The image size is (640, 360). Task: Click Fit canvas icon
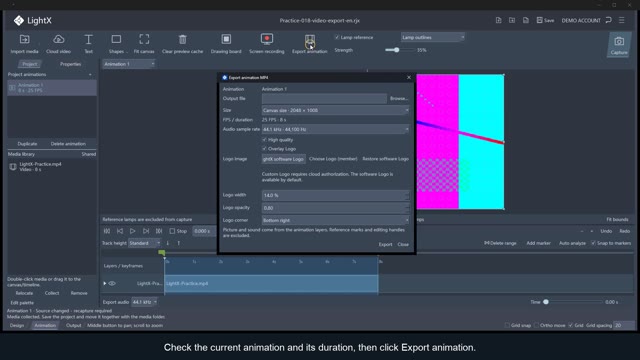pos(144,39)
